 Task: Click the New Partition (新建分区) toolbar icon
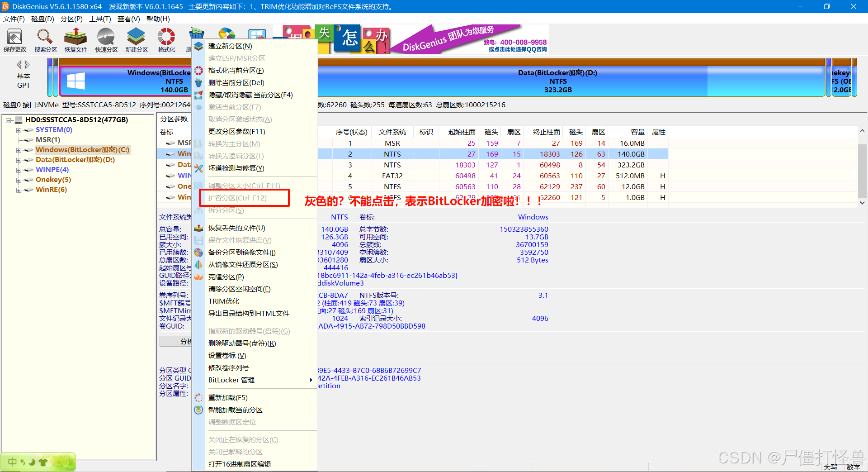click(x=136, y=40)
